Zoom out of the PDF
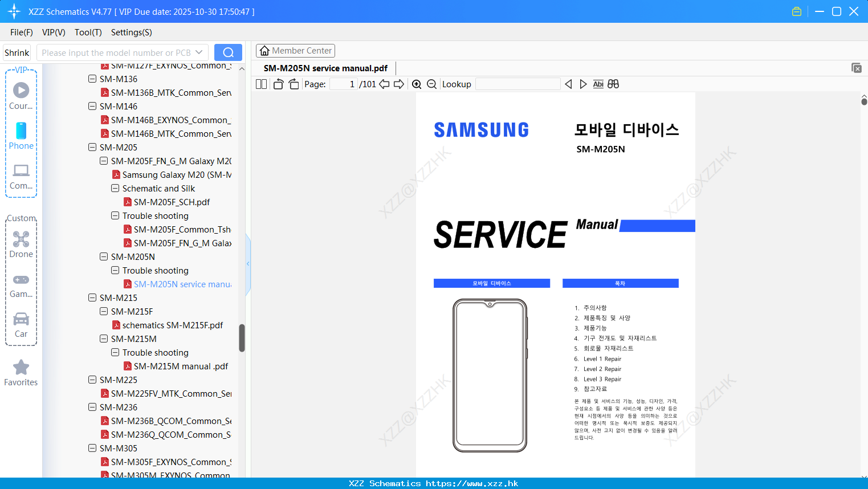The image size is (868, 489). pos(432,84)
